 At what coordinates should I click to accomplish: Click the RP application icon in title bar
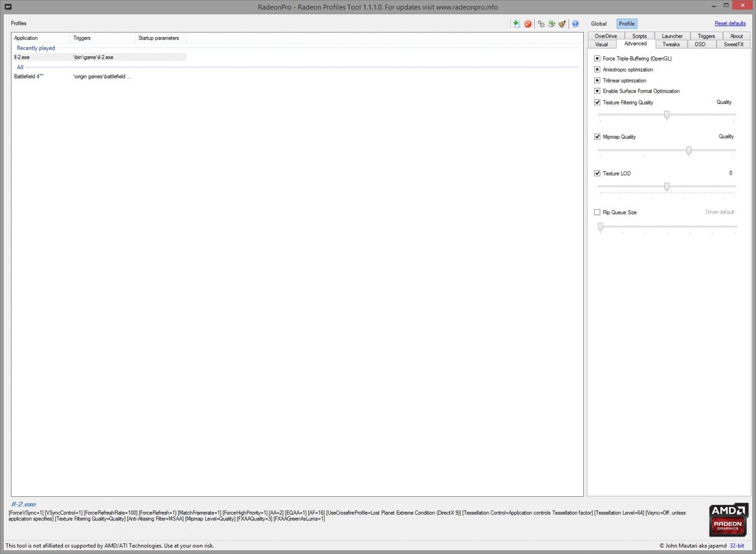pos(8,6)
